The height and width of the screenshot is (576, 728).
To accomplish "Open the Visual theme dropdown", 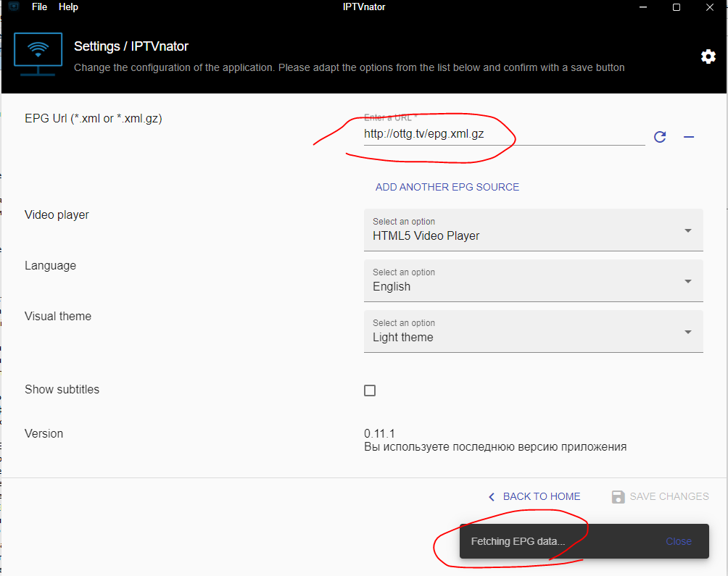I will point(534,331).
